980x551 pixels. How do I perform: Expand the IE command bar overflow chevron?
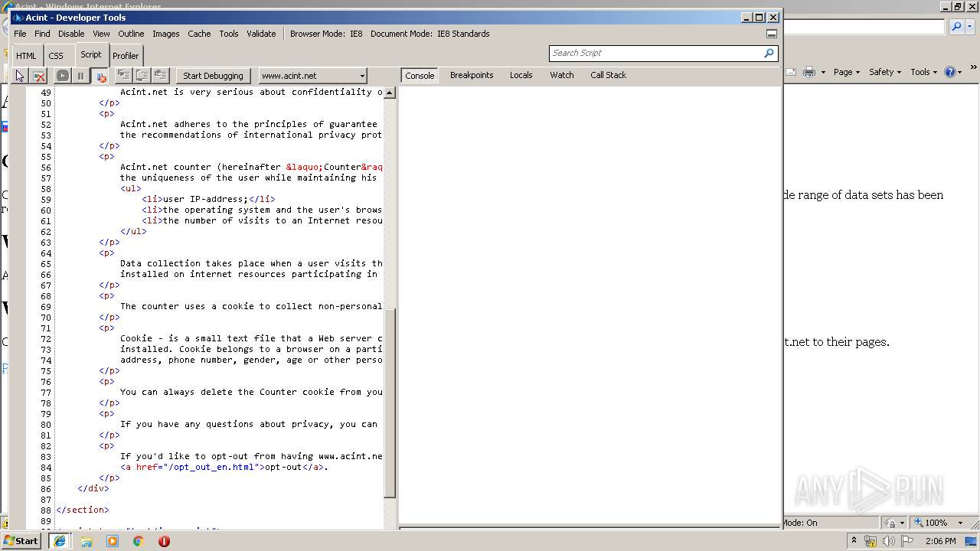point(974,67)
